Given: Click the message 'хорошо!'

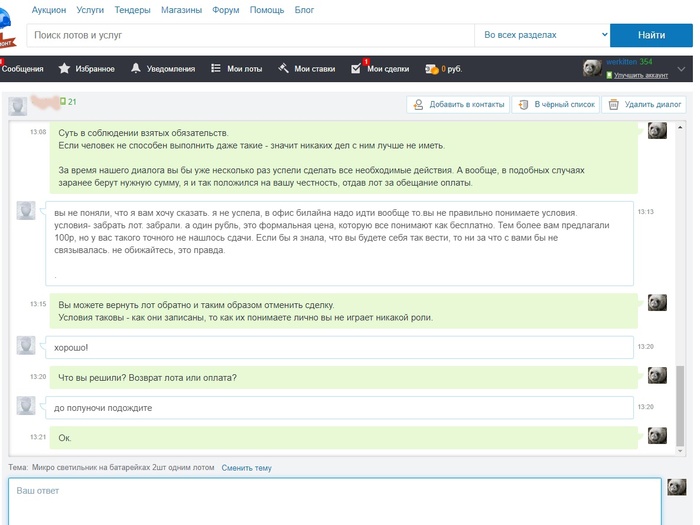Looking at the screenshot, I should point(339,347).
